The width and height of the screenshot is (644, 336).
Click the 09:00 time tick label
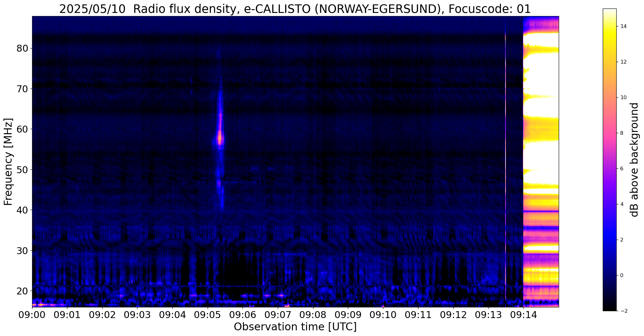pyautogui.click(x=32, y=314)
